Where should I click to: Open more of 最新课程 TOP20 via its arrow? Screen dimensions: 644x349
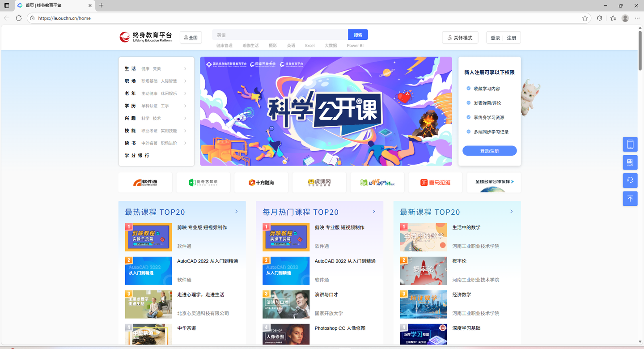[512, 212]
